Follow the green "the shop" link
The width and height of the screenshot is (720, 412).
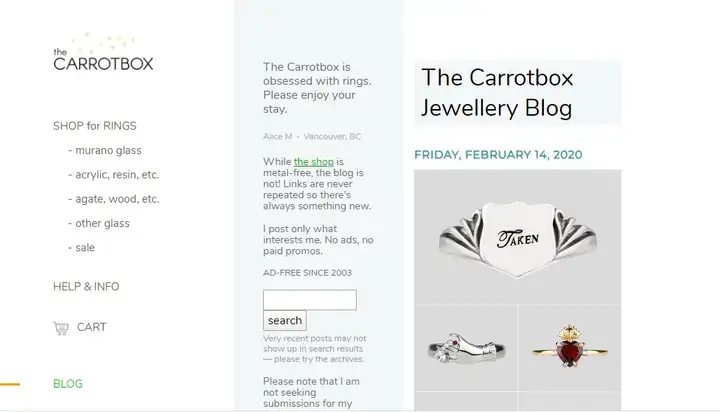314,162
